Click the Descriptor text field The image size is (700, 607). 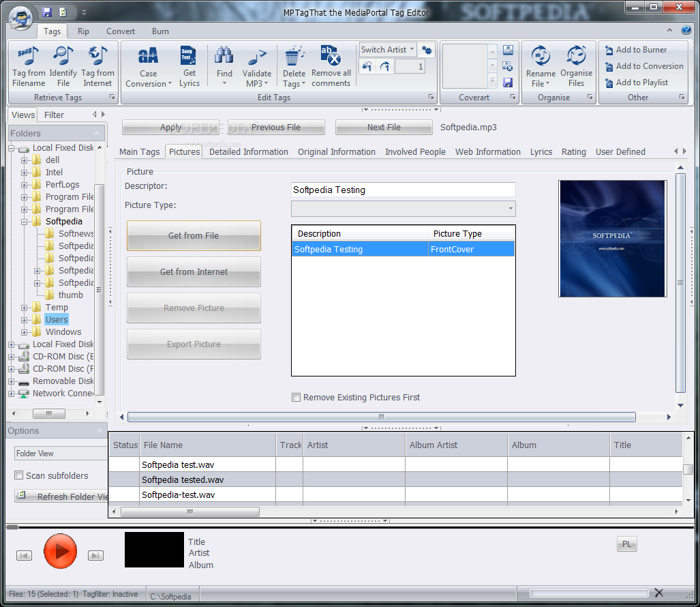[403, 190]
